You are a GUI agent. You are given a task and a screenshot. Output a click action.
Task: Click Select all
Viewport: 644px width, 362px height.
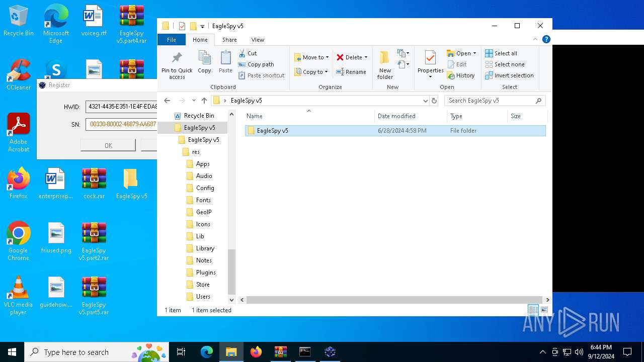(501, 53)
